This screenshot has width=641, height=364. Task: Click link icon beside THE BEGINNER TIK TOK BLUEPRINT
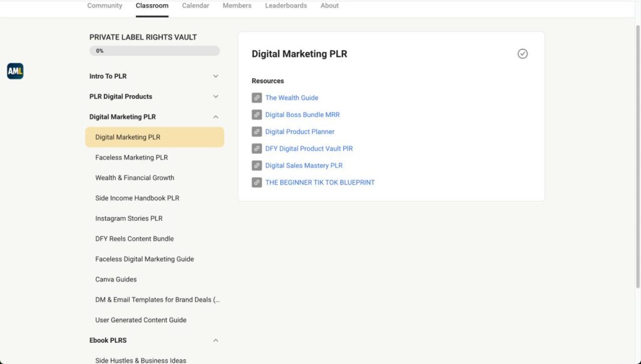(257, 183)
